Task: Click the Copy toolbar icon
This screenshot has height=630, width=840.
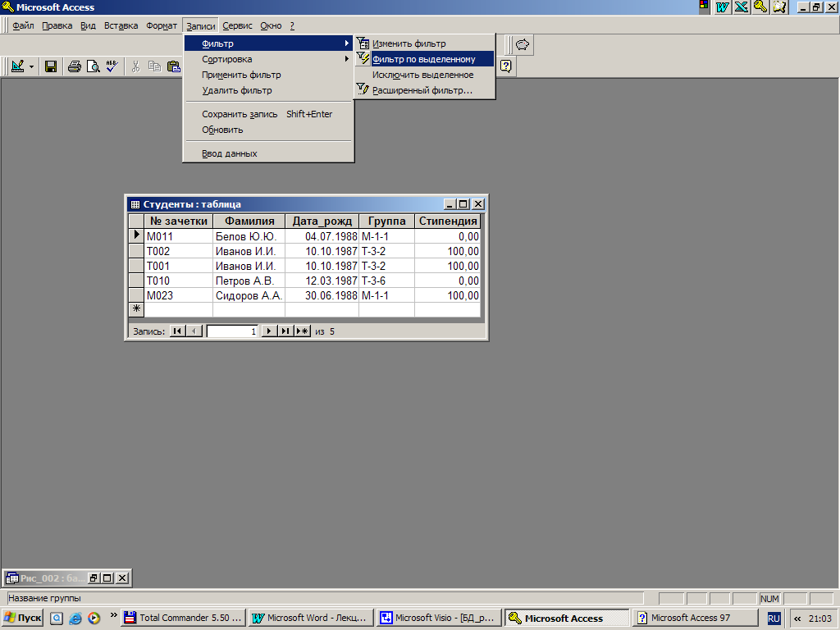Action: pos(154,66)
